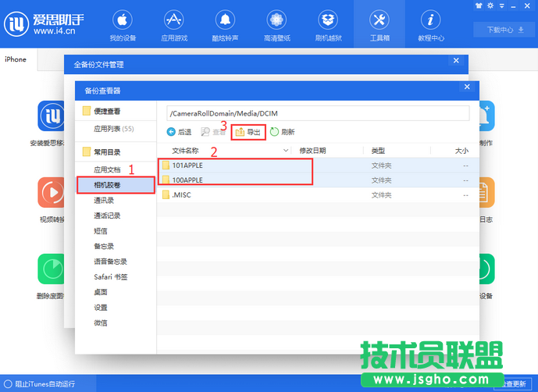
Task: Select the .MISC folder
Action: (318, 195)
